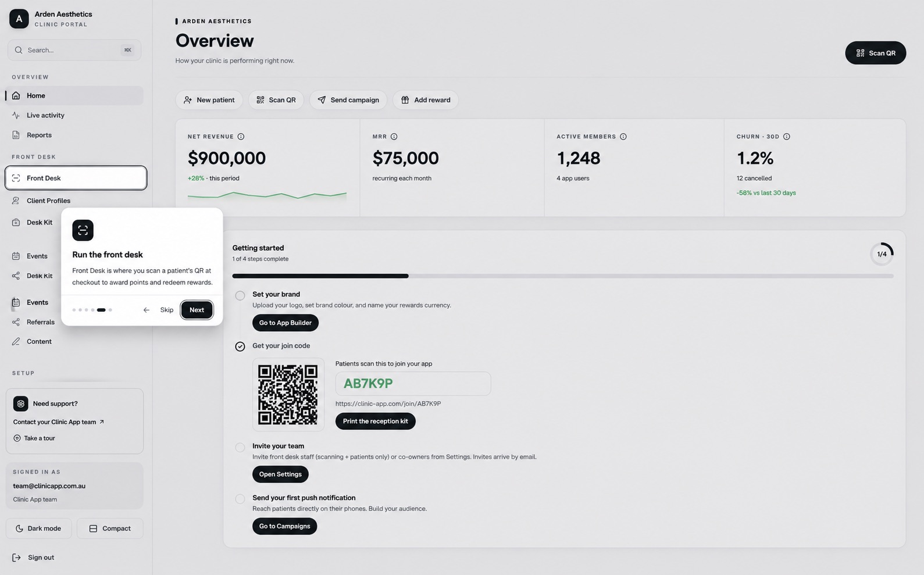Skip the onboarding tour
This screenshot has height=575, width=924.
click(167, 310)
